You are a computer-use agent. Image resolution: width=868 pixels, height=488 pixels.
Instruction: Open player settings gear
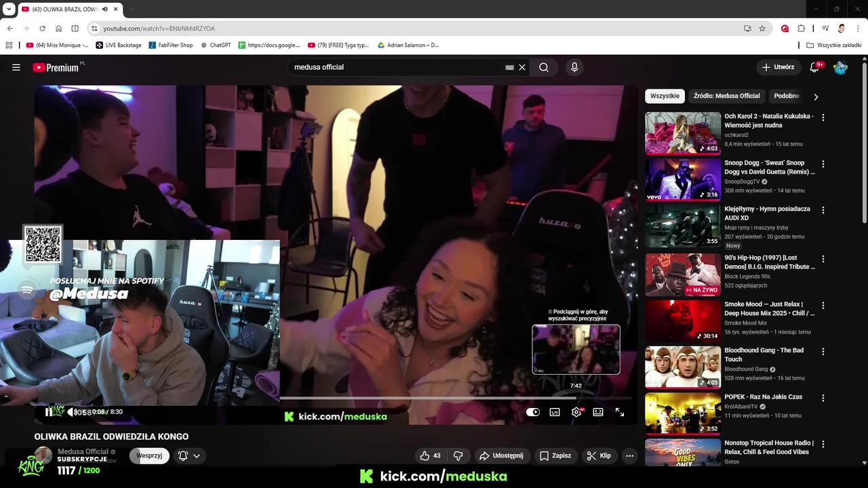pos(576,411)
